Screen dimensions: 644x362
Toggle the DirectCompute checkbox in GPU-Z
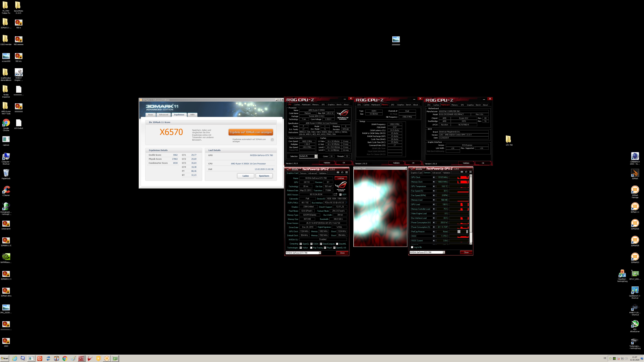[x=321, y=244]
